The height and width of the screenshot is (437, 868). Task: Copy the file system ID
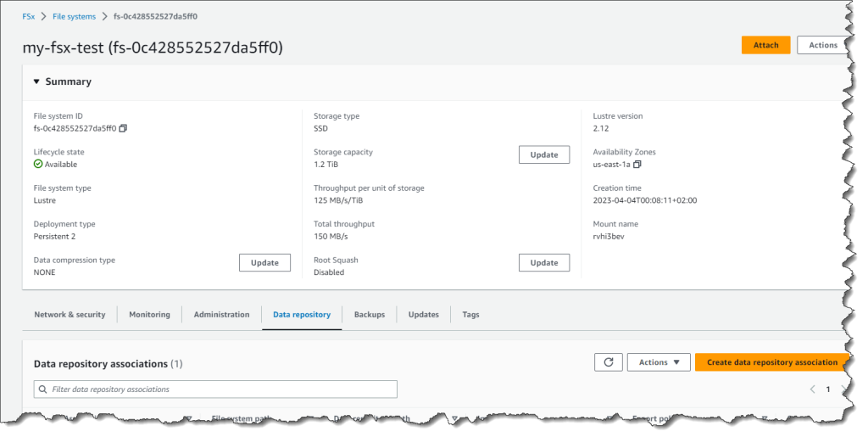(x=123, y=128)
